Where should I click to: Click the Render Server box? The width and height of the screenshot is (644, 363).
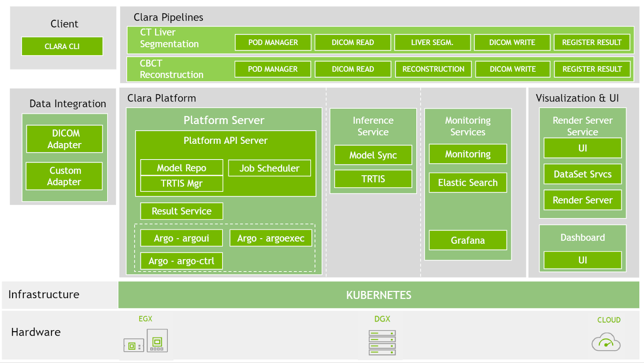point(583,200)
